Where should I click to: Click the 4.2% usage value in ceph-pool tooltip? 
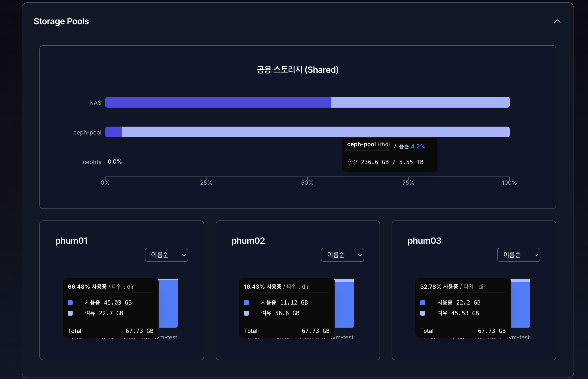[x=418, y=147]
